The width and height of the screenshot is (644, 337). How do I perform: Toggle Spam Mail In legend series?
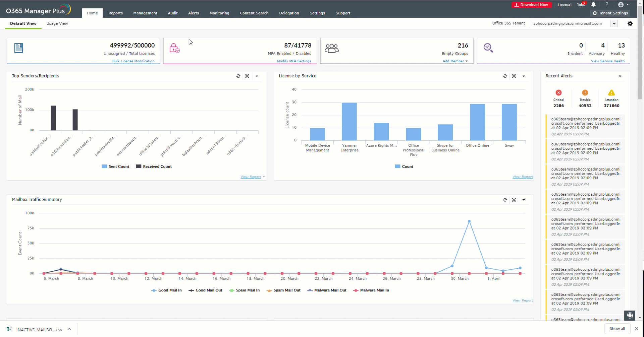coord(244,290)
